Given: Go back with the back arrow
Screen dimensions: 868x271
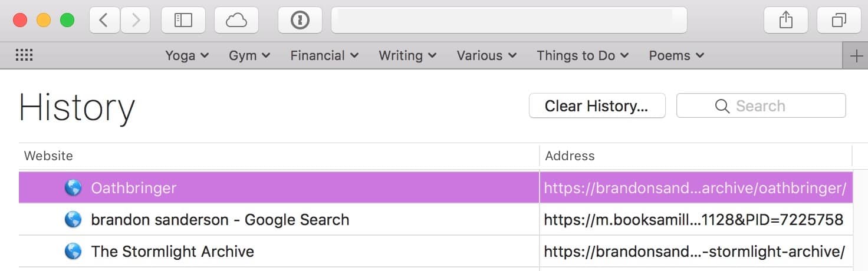Looking at the screenshot, I should point(104,21).
